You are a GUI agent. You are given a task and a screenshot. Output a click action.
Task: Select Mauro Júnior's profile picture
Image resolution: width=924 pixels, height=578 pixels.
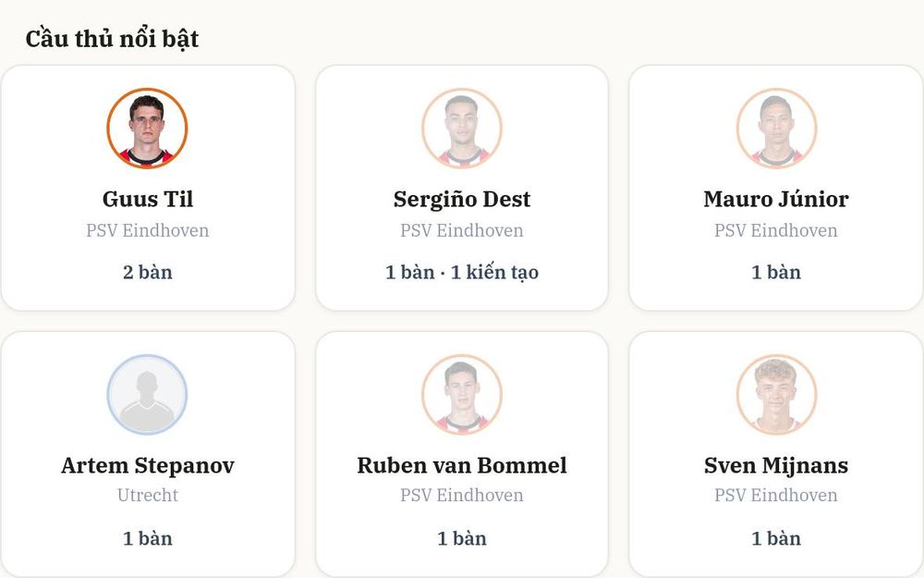tap(776, 128)
